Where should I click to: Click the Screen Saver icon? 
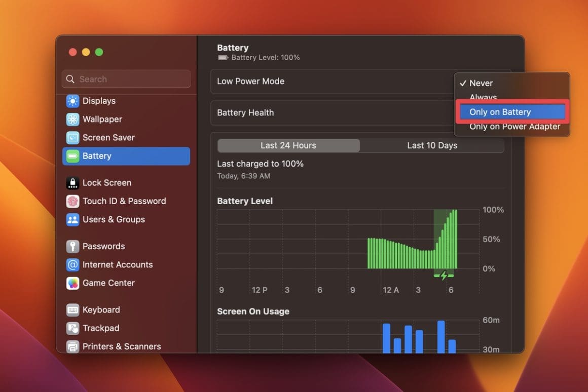72,137
